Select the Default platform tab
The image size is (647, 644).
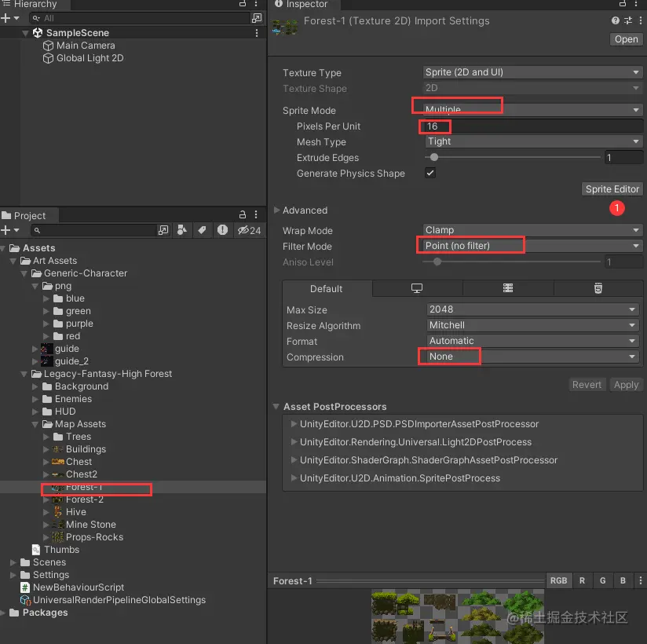pos(327,288)
